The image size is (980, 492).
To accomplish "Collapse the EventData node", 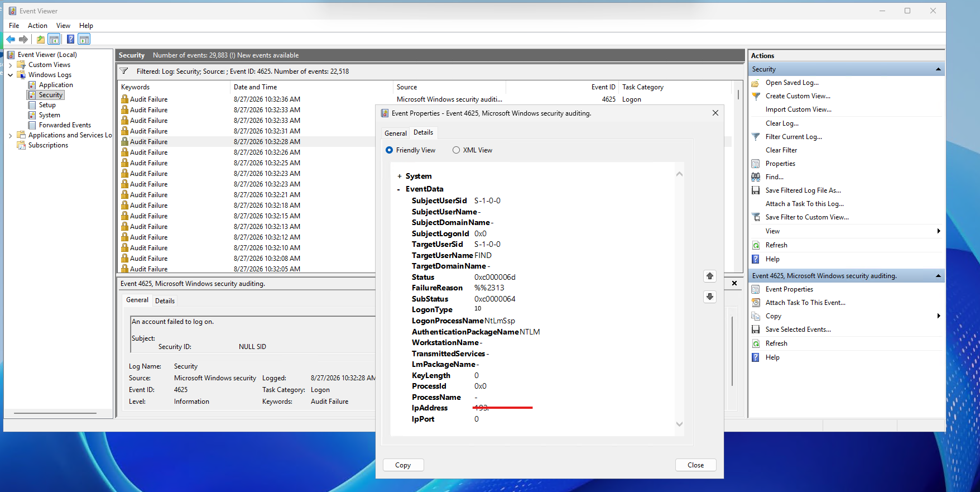I will pos(398,189).
